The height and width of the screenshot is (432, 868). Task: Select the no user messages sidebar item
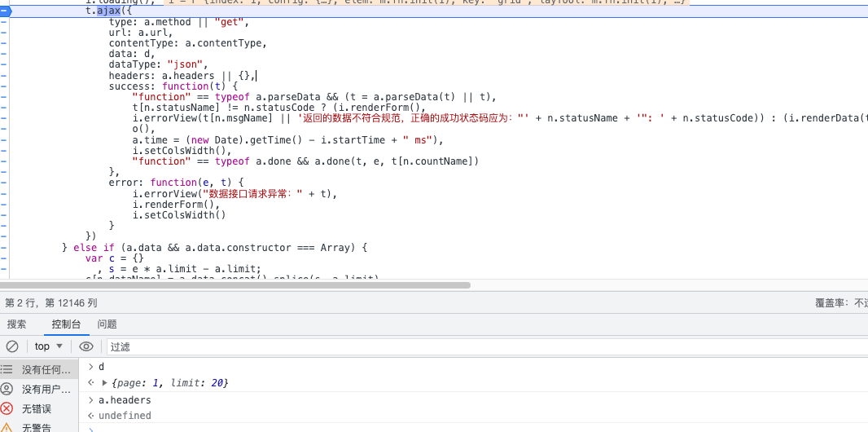39,389
